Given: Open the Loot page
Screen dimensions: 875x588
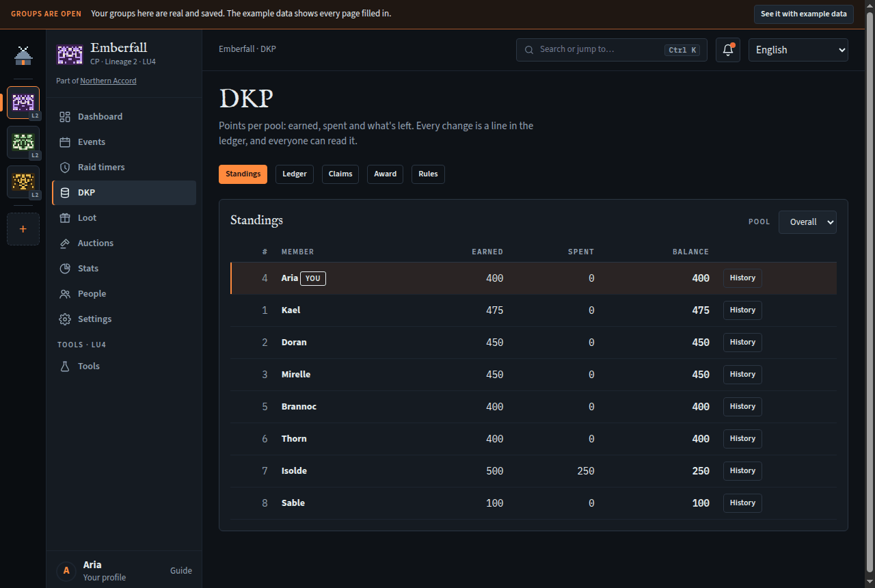Looking at the screenshot, I should (x=124, y=218).
